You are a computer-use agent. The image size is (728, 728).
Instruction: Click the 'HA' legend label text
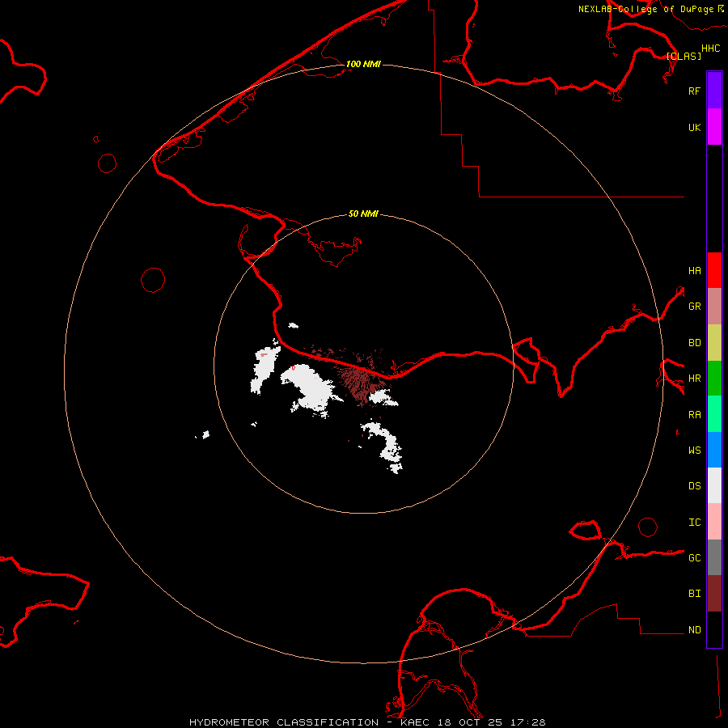click(694, 270)
